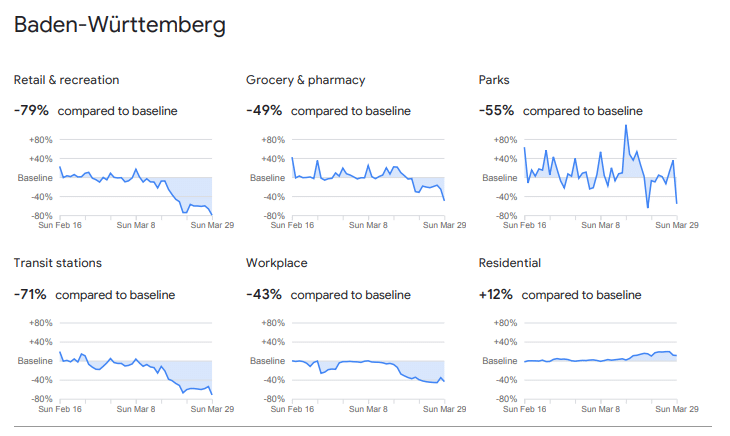Select the -55% parks value
This screenshot has height=436, width=730.
497,110
